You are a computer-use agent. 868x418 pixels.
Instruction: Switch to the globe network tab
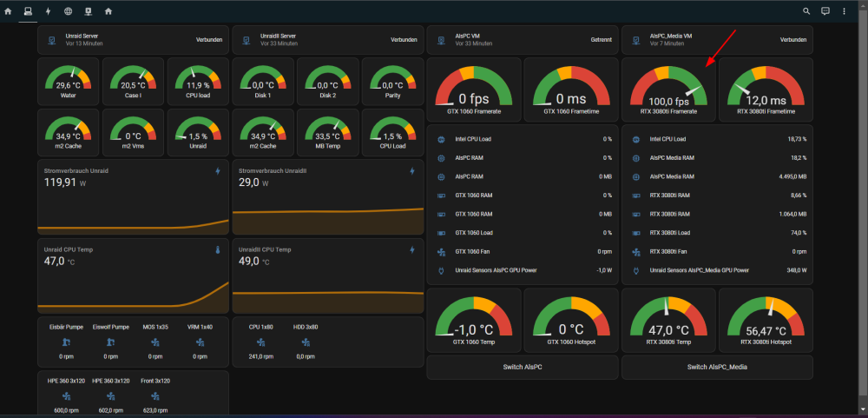68,11
